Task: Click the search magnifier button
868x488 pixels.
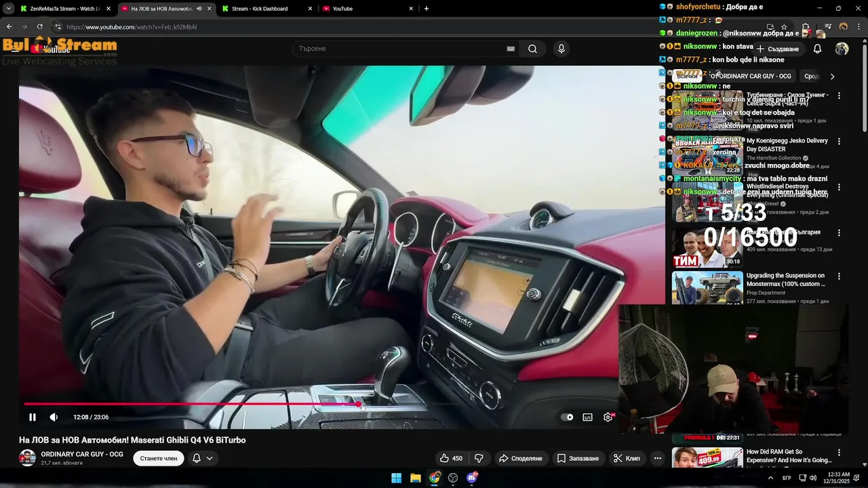Action: click(x=532, y=49)
